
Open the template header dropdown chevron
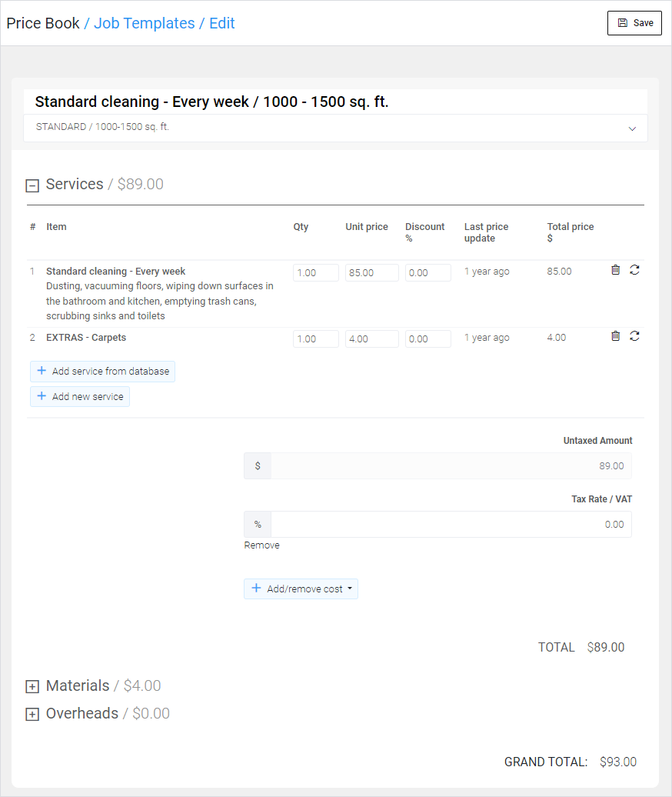coord(632,128)
